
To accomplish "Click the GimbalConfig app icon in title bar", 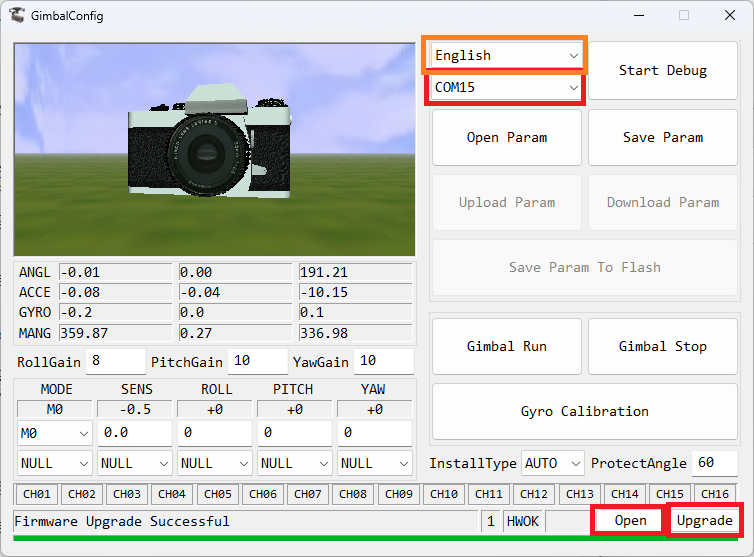I will pyautogui.click(x=17, y=16).
